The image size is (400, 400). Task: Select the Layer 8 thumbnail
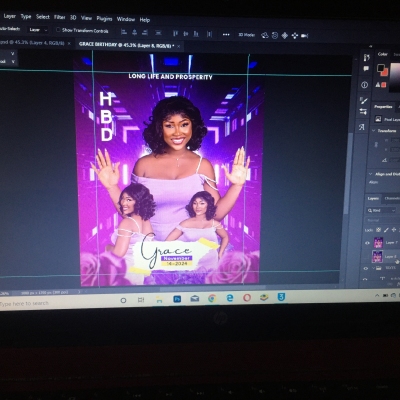[x=377, y=257]
